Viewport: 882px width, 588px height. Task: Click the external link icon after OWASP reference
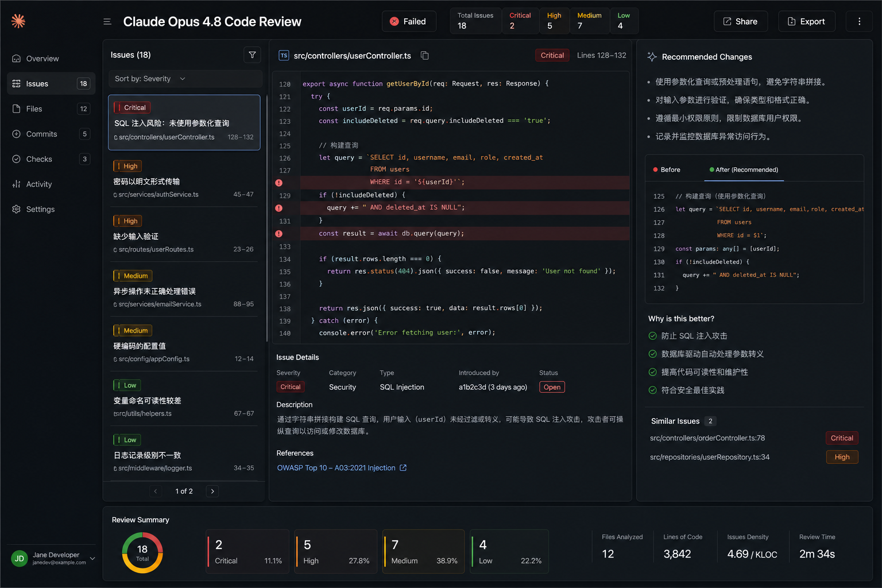[403, 468]
